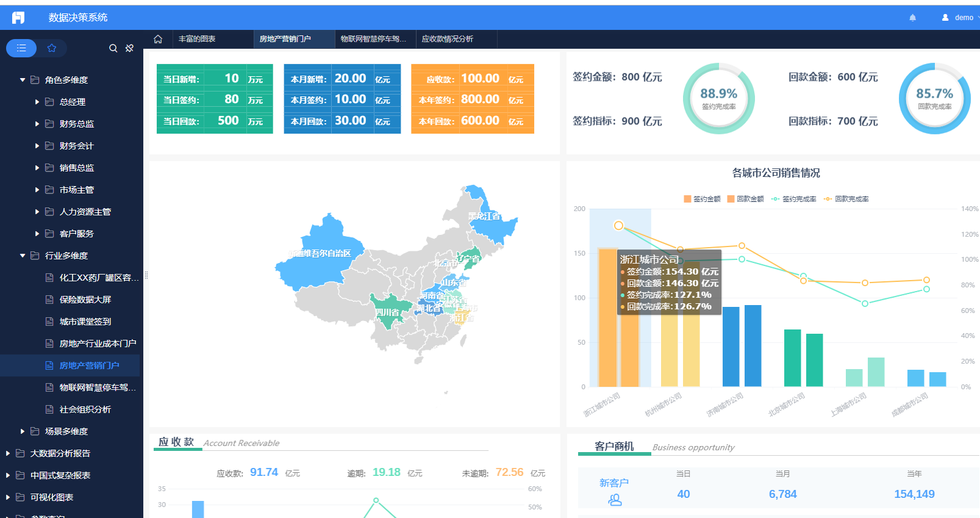Click the 财务总监 folder icon
980x518 pixels.
(x=49, y=124)
